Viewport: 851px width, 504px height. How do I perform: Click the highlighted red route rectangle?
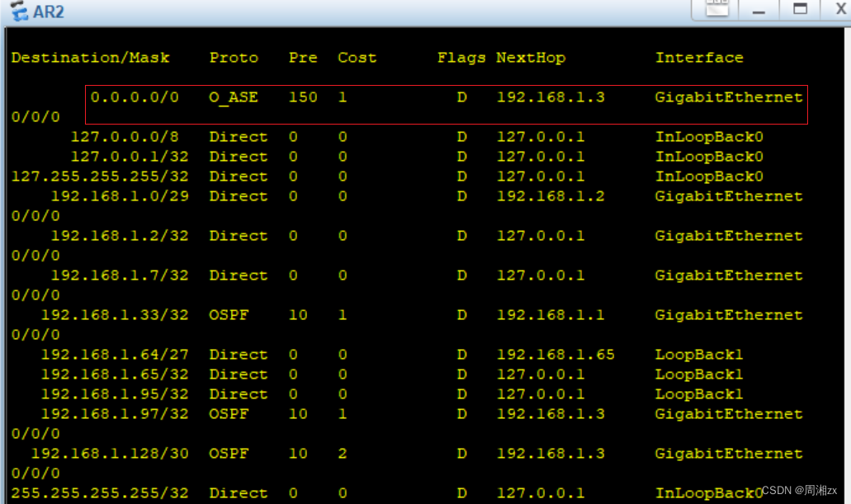pyautogui.click(x=446, y=102)
